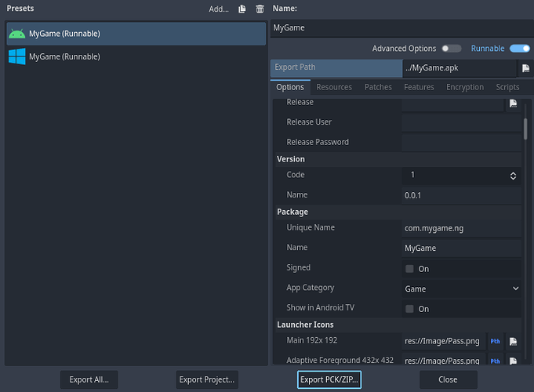Viewport: 534px width, 392px height.
Task: Check the Signed checkbox
Action: [409, 269]
